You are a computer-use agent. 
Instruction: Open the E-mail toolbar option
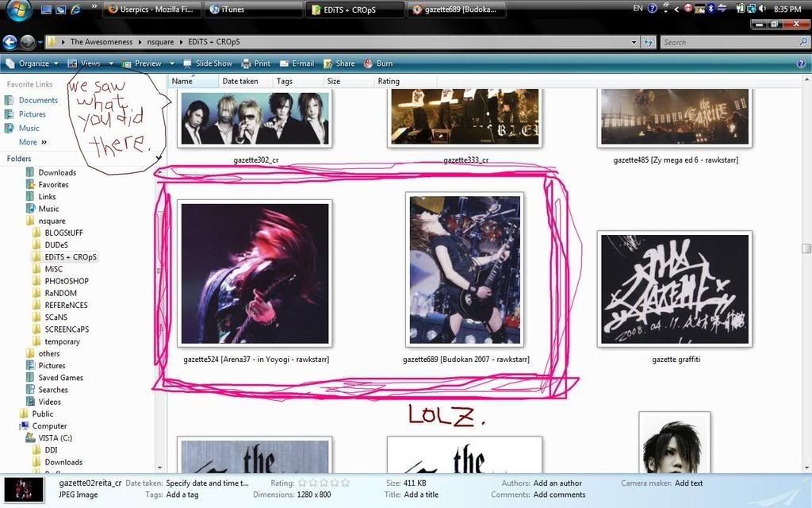click(297, 63)
